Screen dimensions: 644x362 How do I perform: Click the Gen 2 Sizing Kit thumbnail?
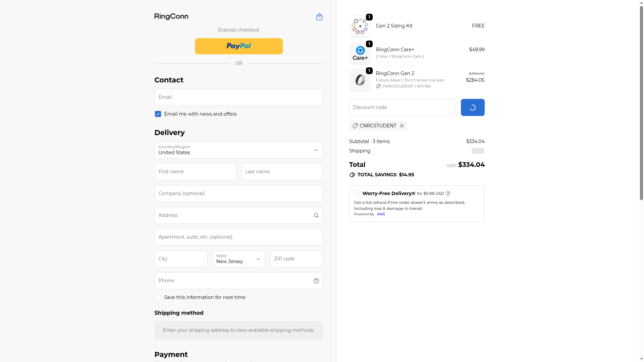pos(360,26)
